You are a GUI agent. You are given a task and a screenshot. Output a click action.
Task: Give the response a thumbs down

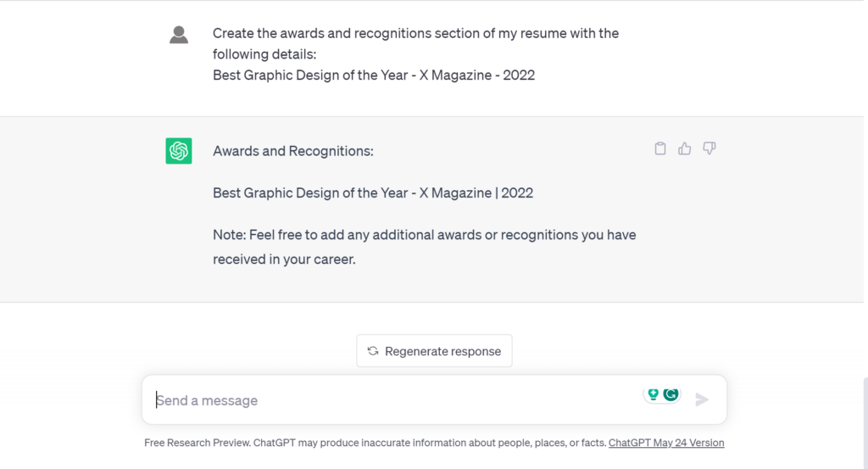click(x=709, y=148)
